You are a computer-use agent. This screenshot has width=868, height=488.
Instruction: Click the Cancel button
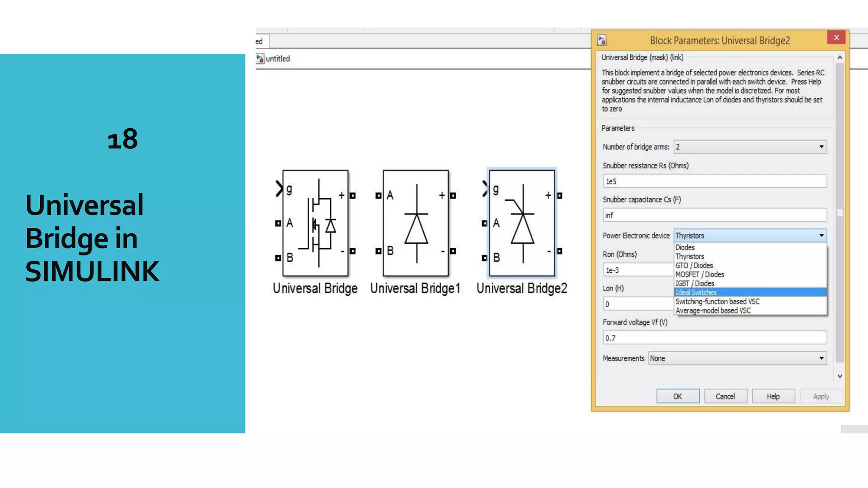725,396
